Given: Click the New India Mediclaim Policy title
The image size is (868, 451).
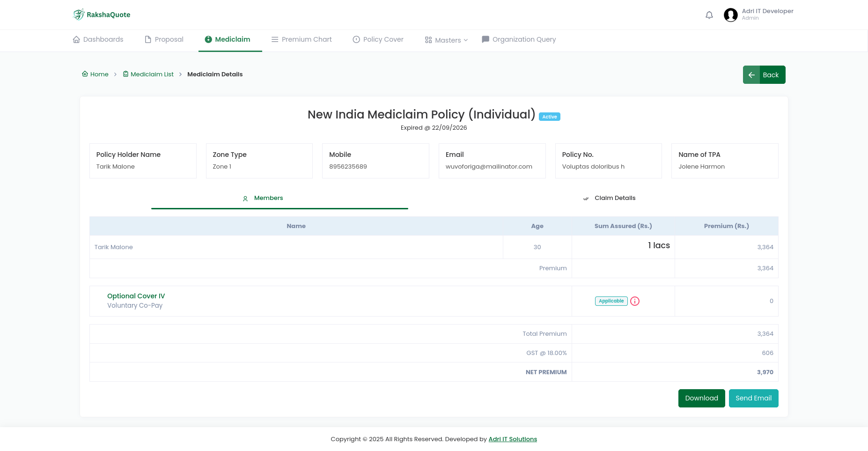Looking at the screenshot, I should point(421,114).
